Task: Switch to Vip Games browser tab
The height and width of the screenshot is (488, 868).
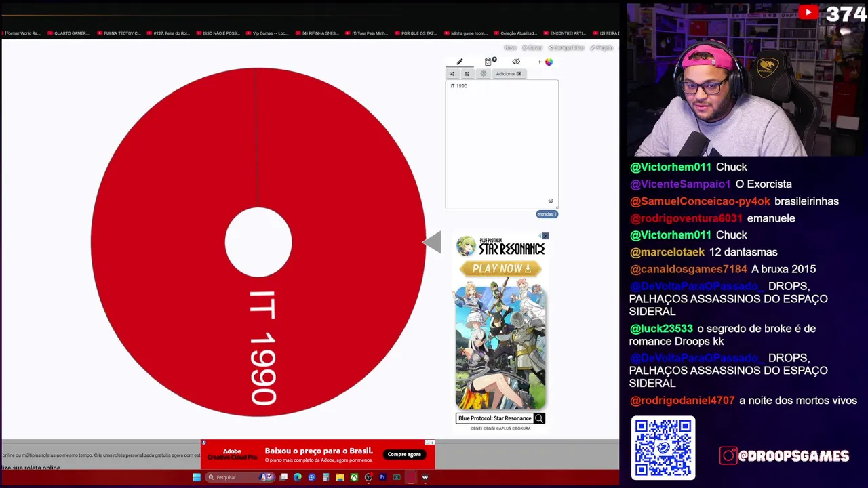Action: [x=267, y=33]
